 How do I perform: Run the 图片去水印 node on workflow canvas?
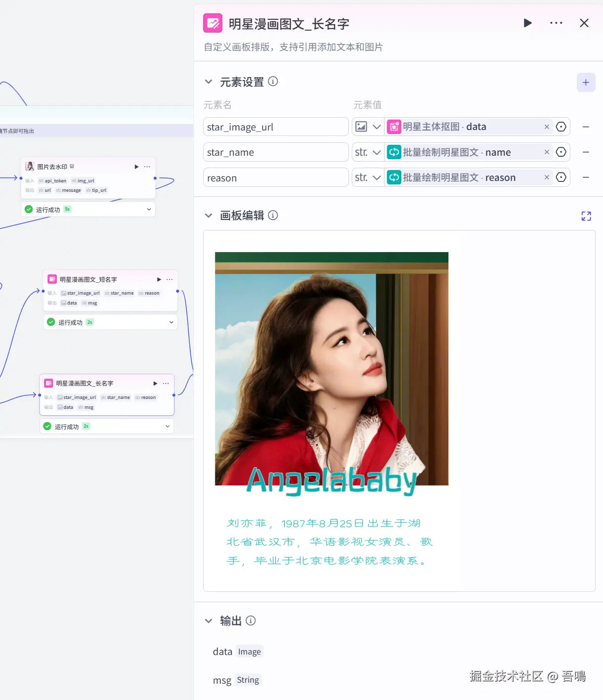pyautogui.click(x=136, y=167)
